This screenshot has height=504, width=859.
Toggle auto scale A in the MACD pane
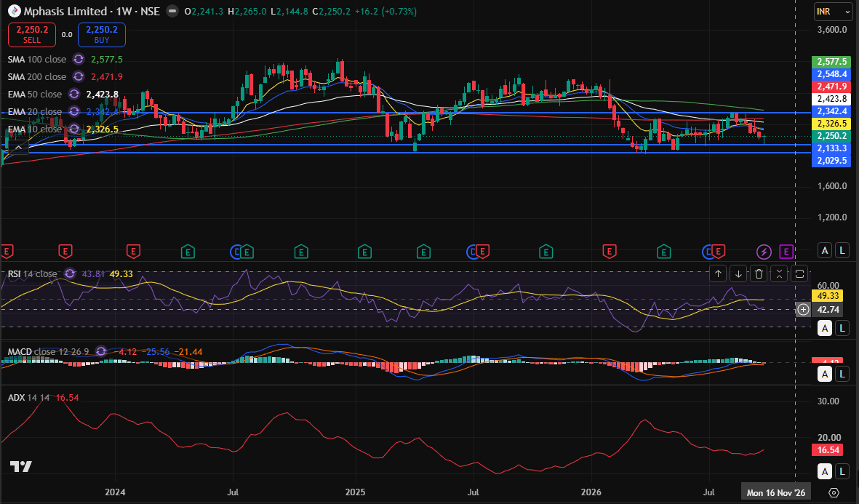click(x=825, y=374)
